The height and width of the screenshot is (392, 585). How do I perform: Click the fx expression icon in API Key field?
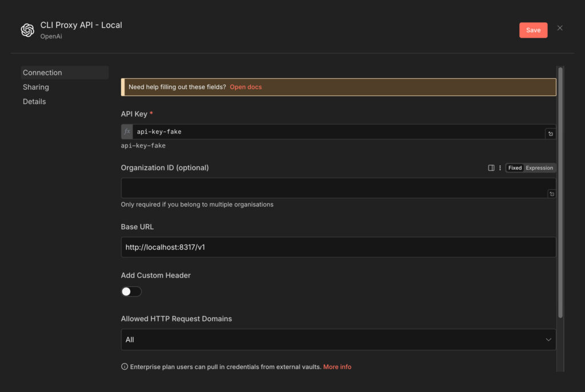pos(127,131)
